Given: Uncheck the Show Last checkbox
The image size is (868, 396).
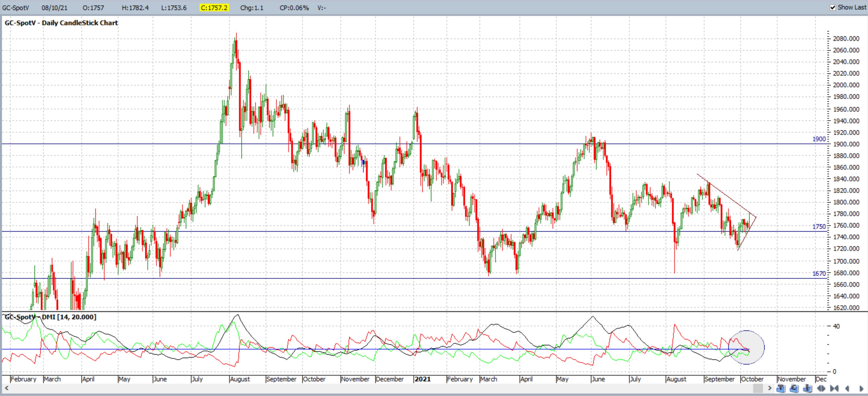Looking at the screenshot, I should (833, 7).
